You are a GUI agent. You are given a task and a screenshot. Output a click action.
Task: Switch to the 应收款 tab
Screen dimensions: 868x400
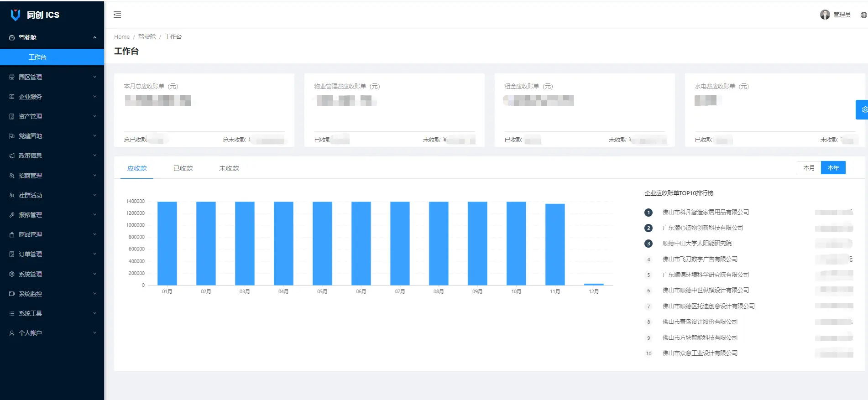point(137,168)
